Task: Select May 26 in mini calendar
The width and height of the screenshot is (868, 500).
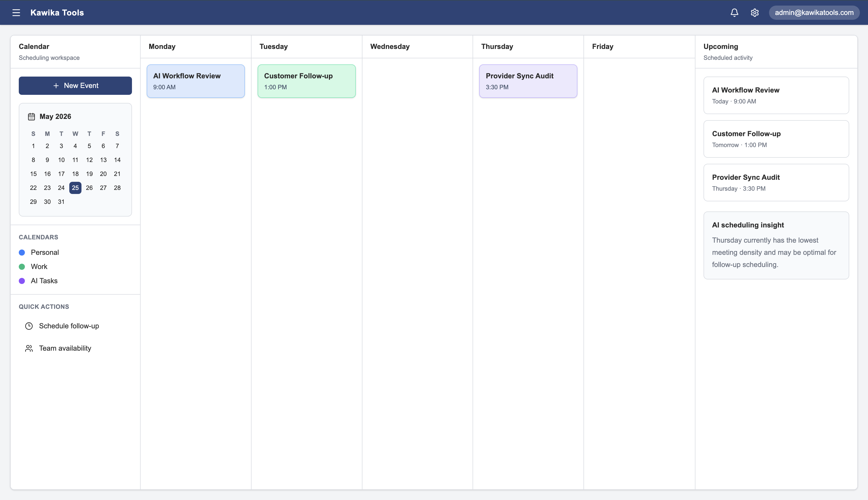Action: click(x=89, y=188)
